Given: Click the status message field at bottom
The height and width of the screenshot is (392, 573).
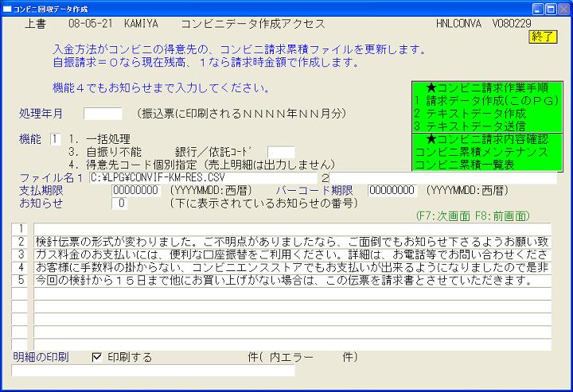Looking at the screenshot, I should point(153,371).
